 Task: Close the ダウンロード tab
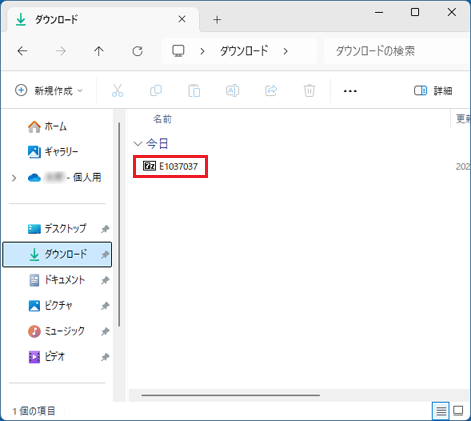182,19
